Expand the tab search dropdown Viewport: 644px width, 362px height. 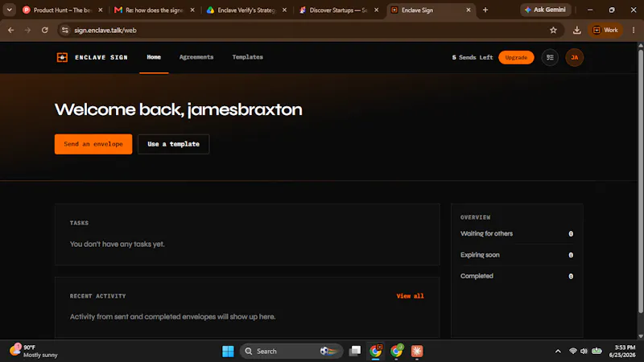coord(9,10)
